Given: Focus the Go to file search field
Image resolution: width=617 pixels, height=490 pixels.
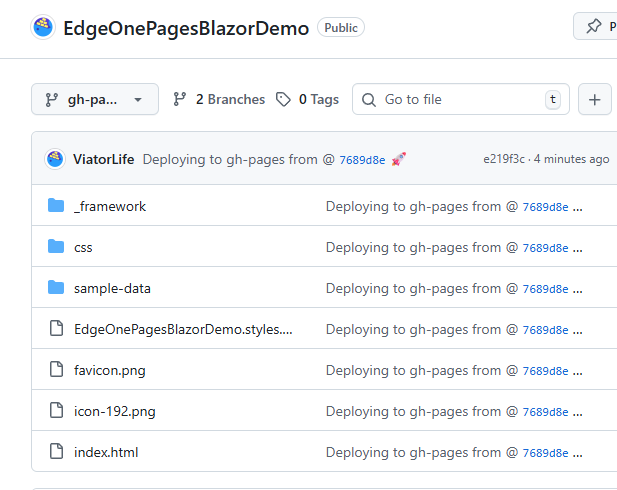Looking at the screenshot, I should pyautogui.click(x=460, y=99).
